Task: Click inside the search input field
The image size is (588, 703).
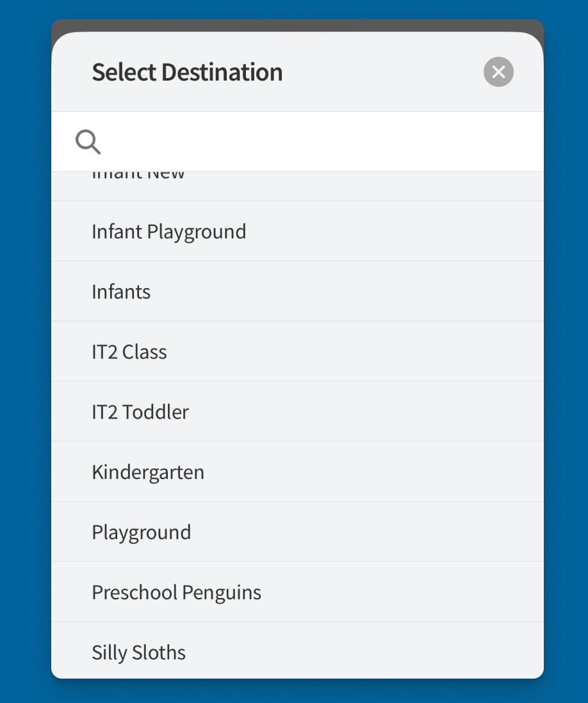Action: pos(288,141)
